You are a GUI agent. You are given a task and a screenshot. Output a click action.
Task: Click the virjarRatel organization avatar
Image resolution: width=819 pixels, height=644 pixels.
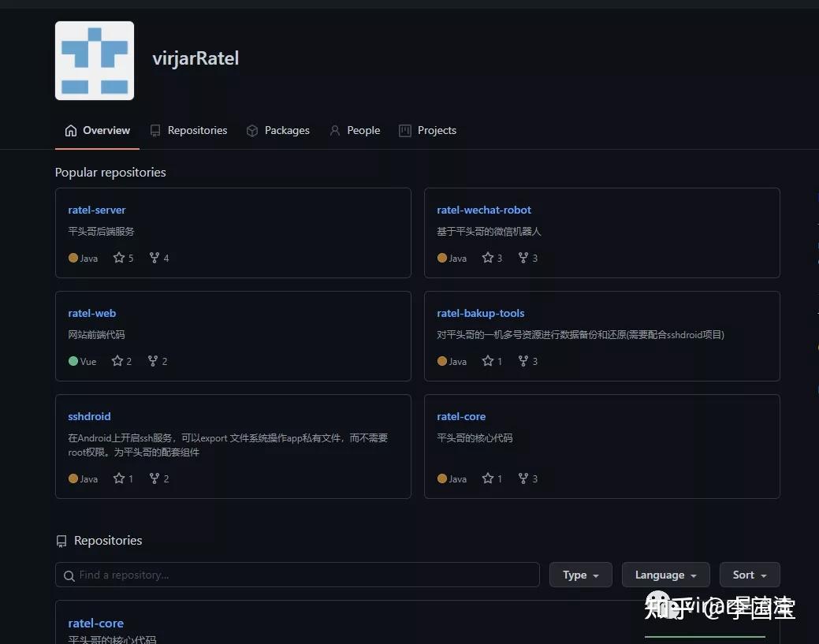[x=94, y=60]
